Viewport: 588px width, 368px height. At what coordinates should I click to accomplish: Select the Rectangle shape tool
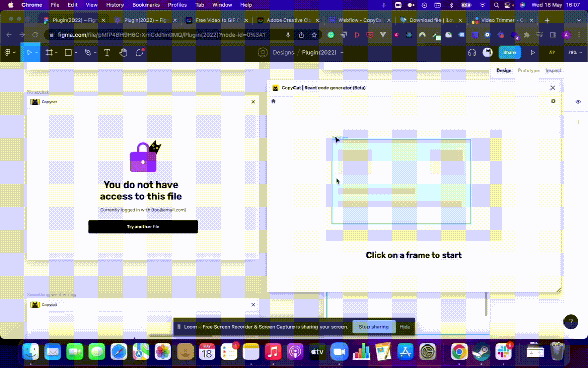tap(68, 53)
